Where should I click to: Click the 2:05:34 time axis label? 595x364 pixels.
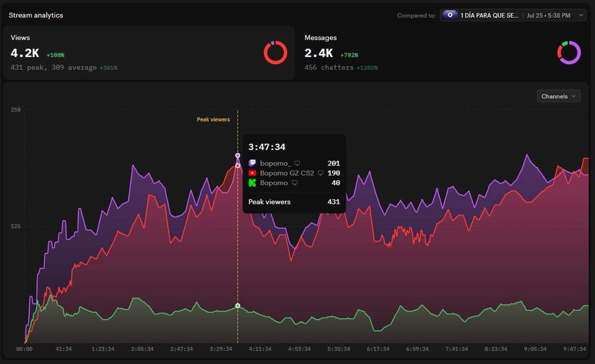tap(142, 349)
